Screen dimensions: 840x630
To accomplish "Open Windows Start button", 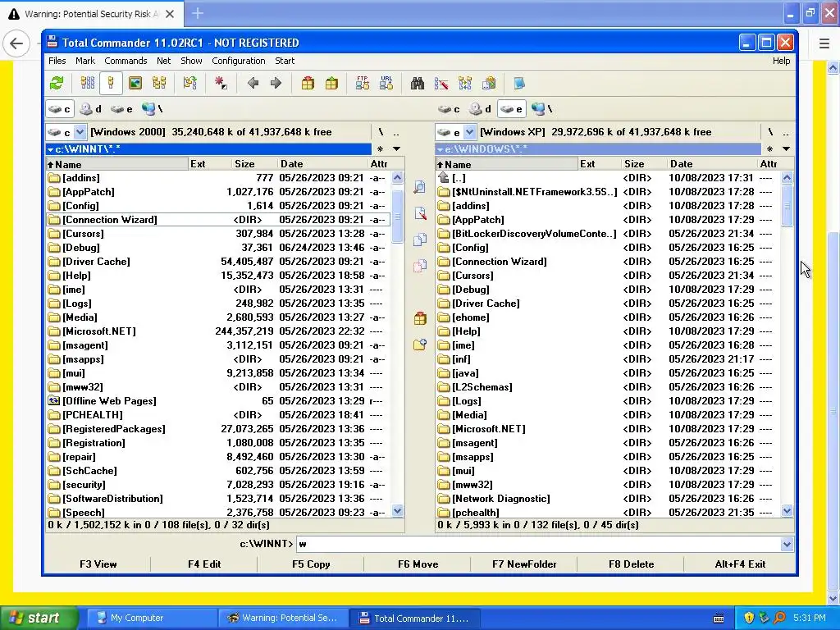I will (x=39, y=618).
